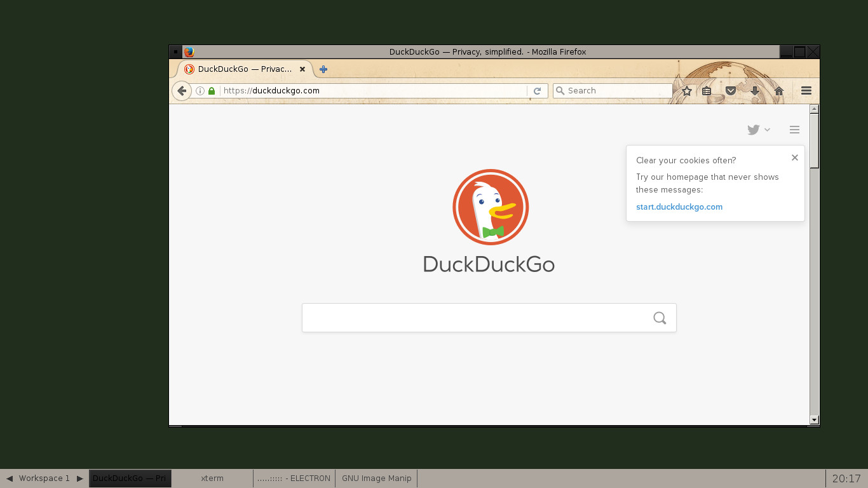Reload the page with the refresh icon
The height and width of the screenshot is (488, 868).
click(537, 91)
